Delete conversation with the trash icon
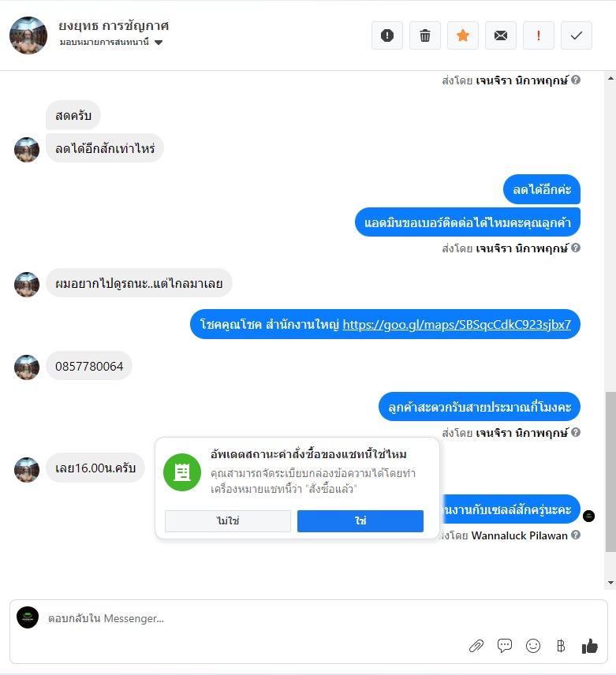Viewport: 616px width, 675px height. point(425,35)
